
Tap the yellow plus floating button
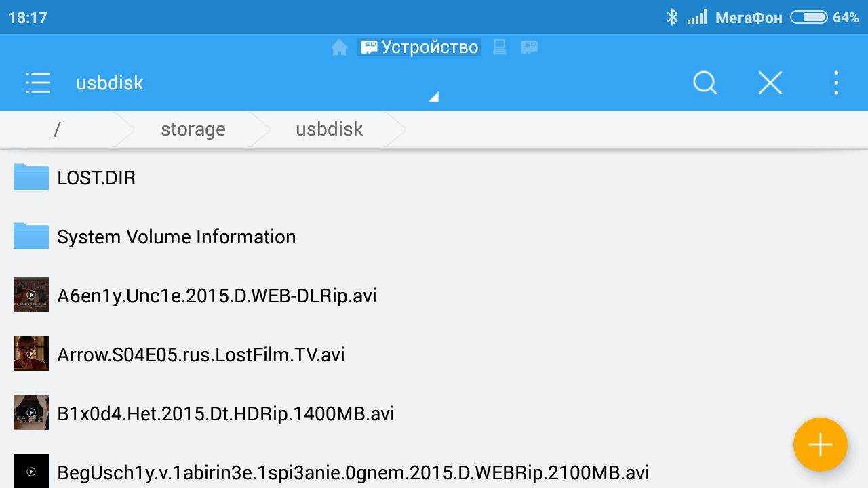(821, 445)
